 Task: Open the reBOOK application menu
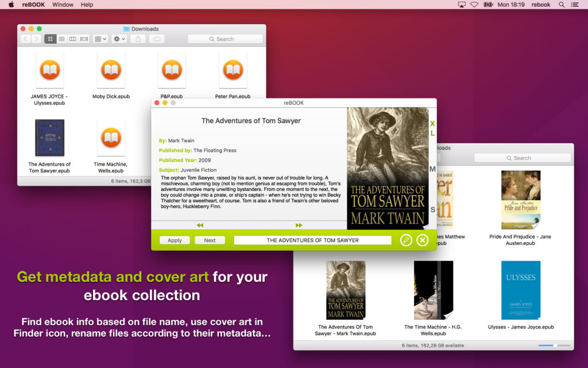pyautogui.click(x=33, y=5)
